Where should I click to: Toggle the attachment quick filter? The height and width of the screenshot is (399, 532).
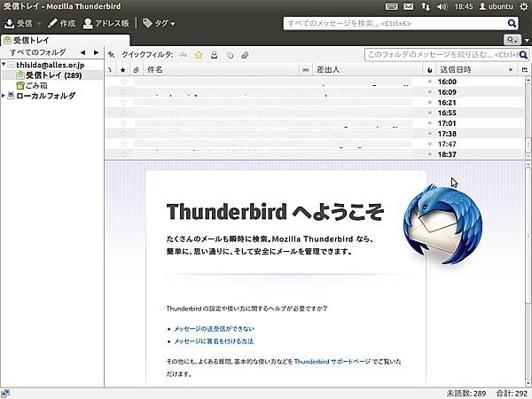pyautogui.click(x=245, y=55)
